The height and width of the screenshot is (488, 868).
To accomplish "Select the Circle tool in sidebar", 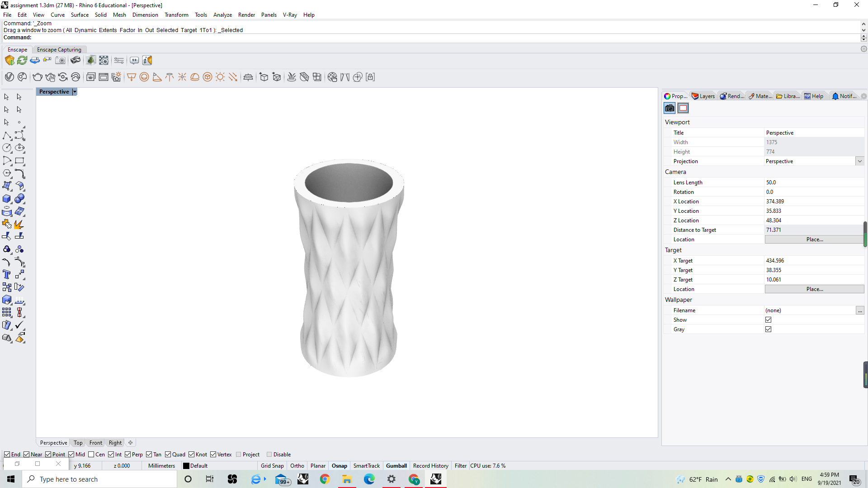I will point(7,148).
